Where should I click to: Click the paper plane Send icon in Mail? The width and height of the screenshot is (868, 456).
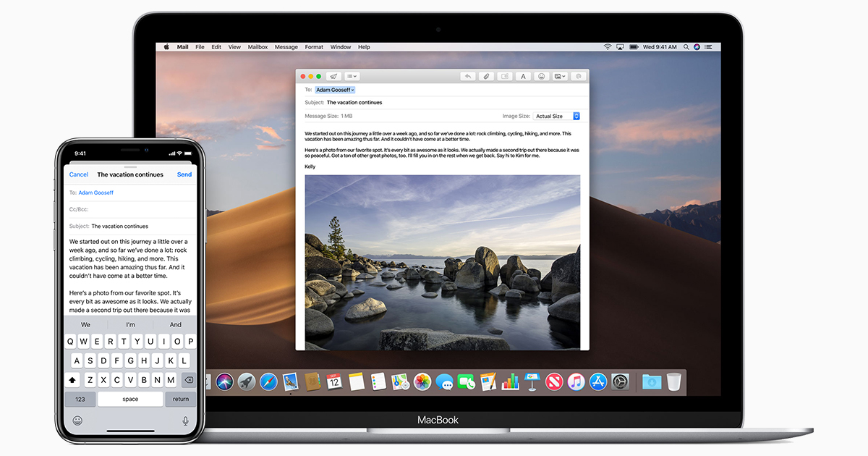tap(333, 76)
